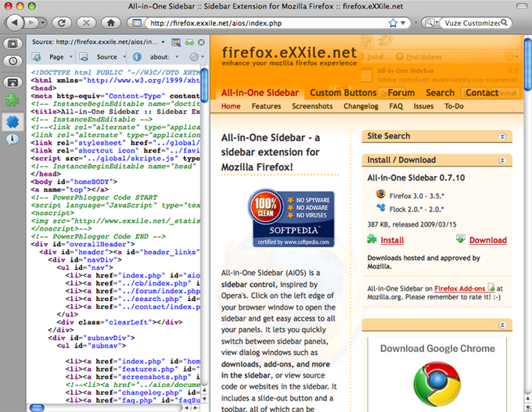Screen dimensions: 532x412
Task: Select the Source button in the MultiPanel toolbar
Action: (x=106, y=57)
